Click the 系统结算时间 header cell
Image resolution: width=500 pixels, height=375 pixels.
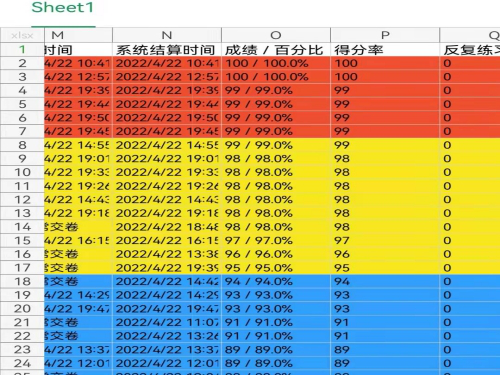[167, 50]
